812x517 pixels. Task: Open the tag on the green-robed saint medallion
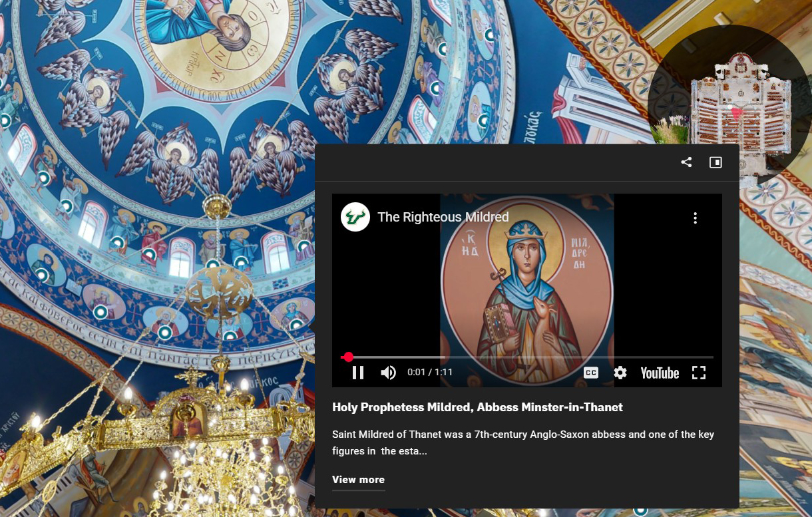coord(41,274)
